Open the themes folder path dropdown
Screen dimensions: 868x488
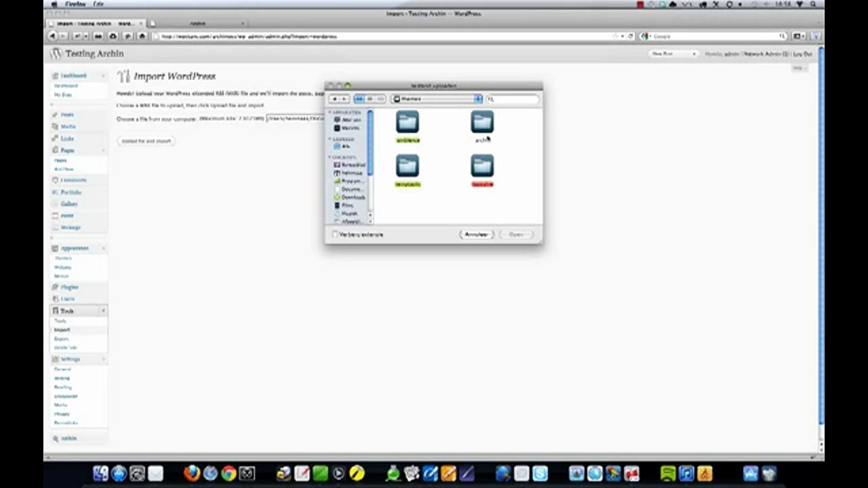(x=437, y=99)
